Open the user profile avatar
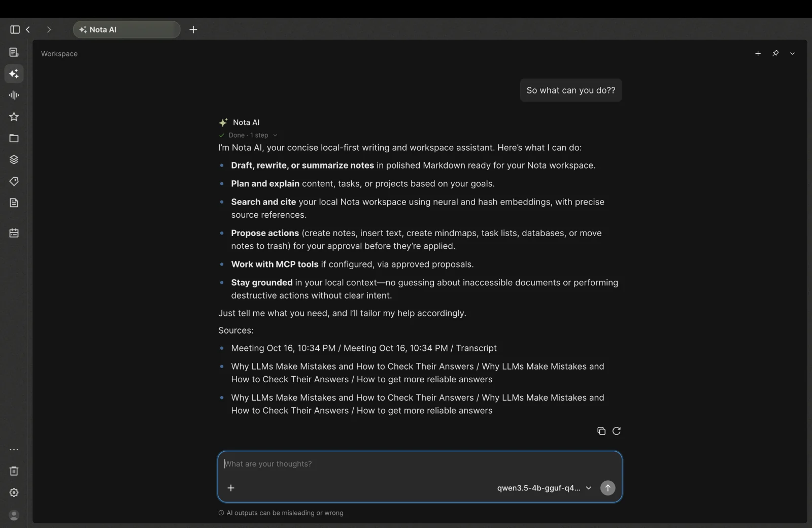812x528 pixels. click(14, 515)
